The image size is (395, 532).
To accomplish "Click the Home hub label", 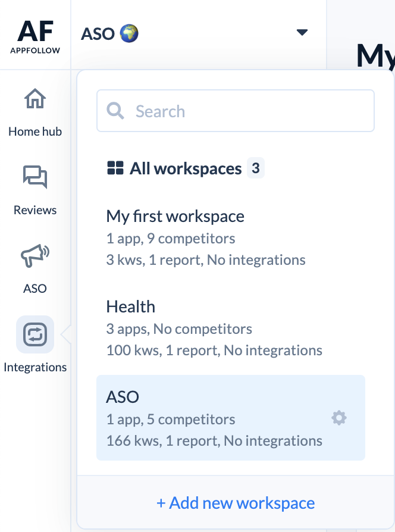I will tap(35, 132).
